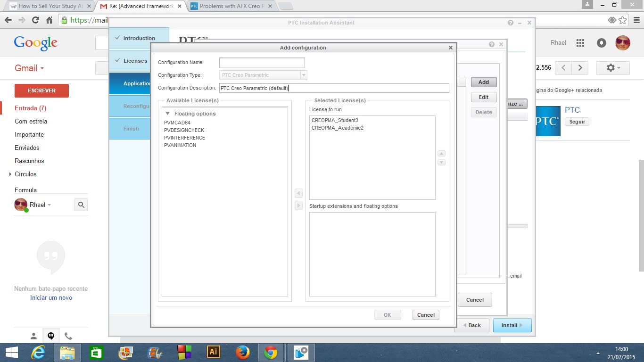This screenshot has width=644, height=362.
Task: Click the remove license left arrow
Action: click(x=298, y=193)
